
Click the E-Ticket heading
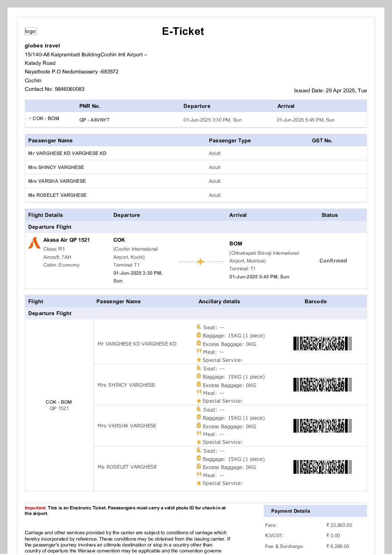(183, 31)
